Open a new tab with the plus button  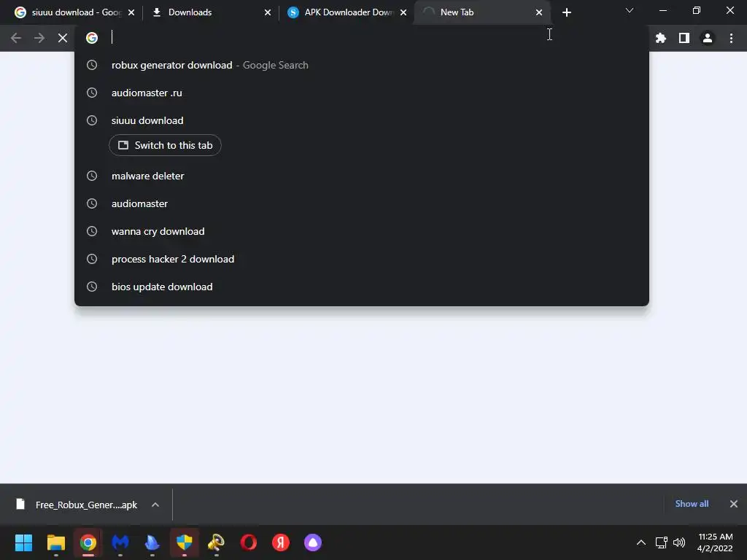[x=566, y=12]
